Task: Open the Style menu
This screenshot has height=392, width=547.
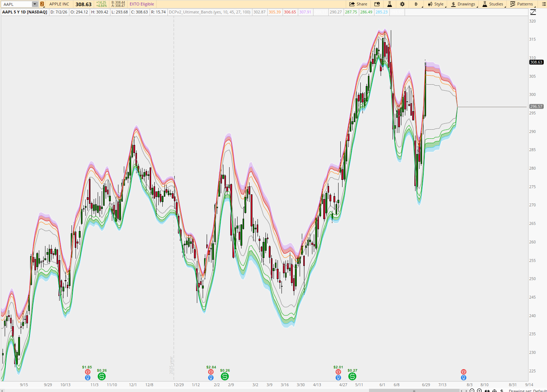Action: point(436,4)
